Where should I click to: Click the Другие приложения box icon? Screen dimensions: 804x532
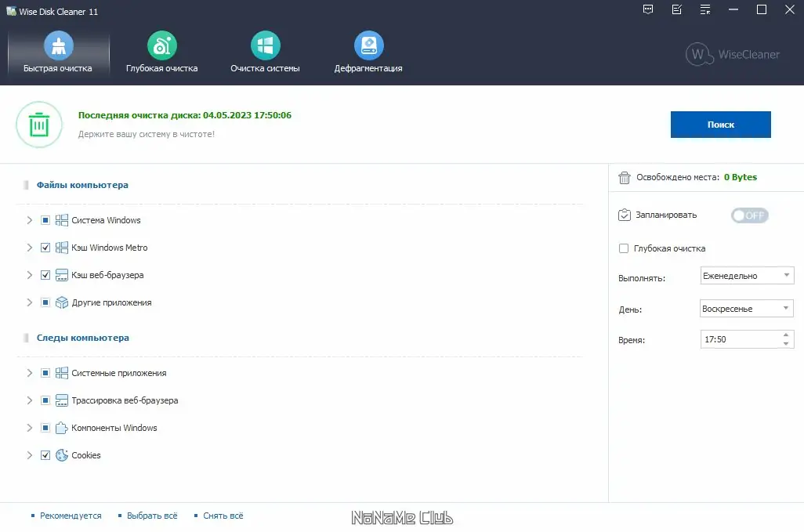pos(62,302)
